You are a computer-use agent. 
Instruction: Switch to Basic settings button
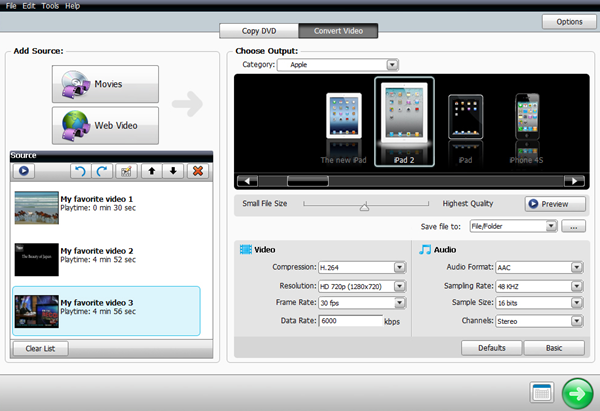click(554, 348)
